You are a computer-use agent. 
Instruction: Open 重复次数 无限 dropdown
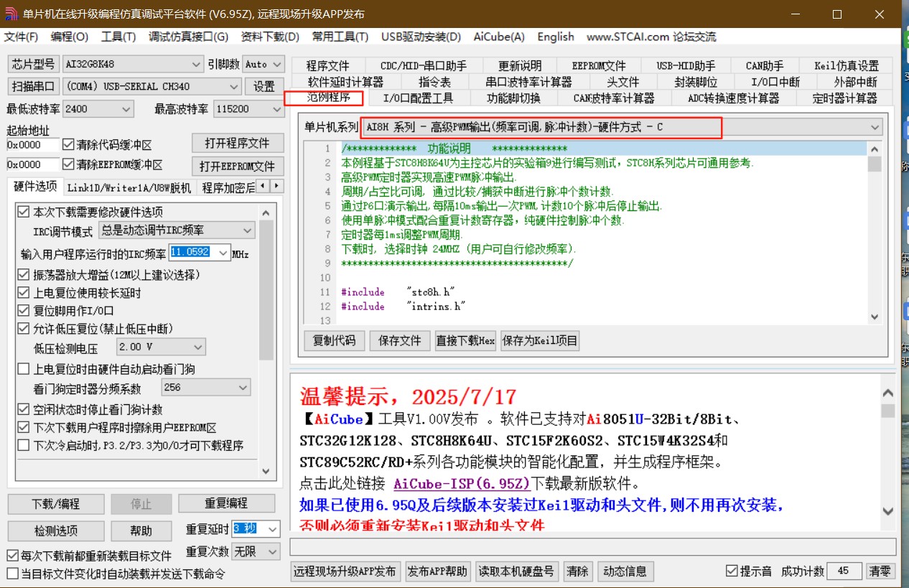coord(256,551)
